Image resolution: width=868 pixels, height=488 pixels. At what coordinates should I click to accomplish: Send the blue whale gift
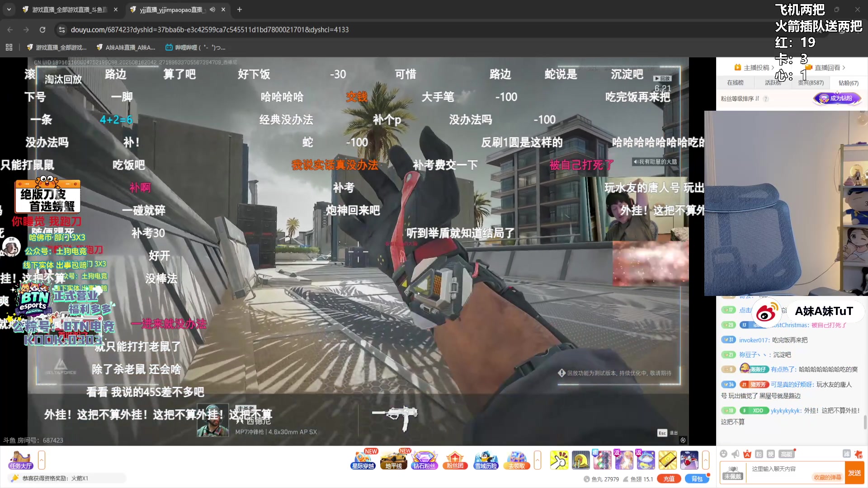coord(646,460)
